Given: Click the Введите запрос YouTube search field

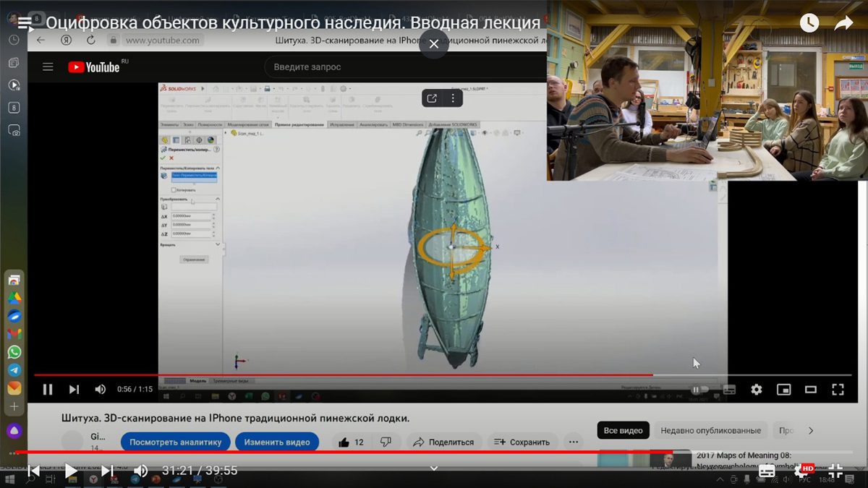Looking at the screenshot, I should (405, 67).
